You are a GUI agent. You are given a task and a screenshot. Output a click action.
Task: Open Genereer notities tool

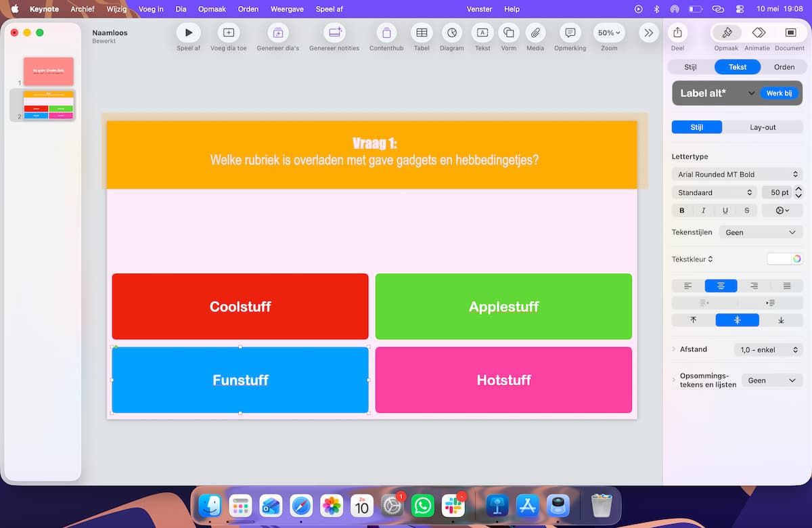click(334, 32)
